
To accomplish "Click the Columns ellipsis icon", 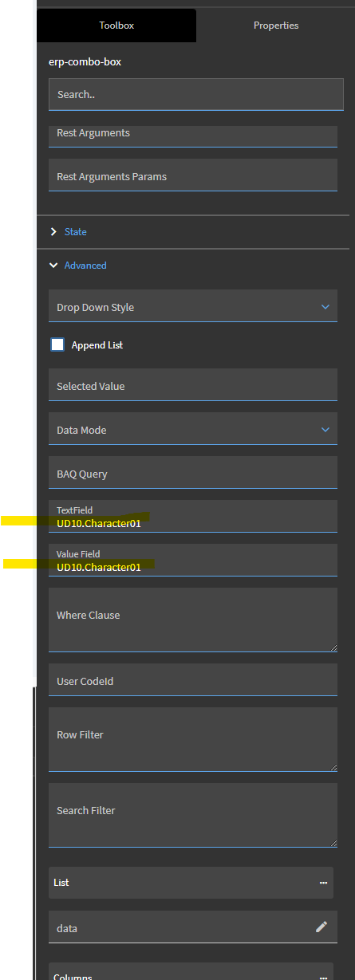I will coord(323,977).
